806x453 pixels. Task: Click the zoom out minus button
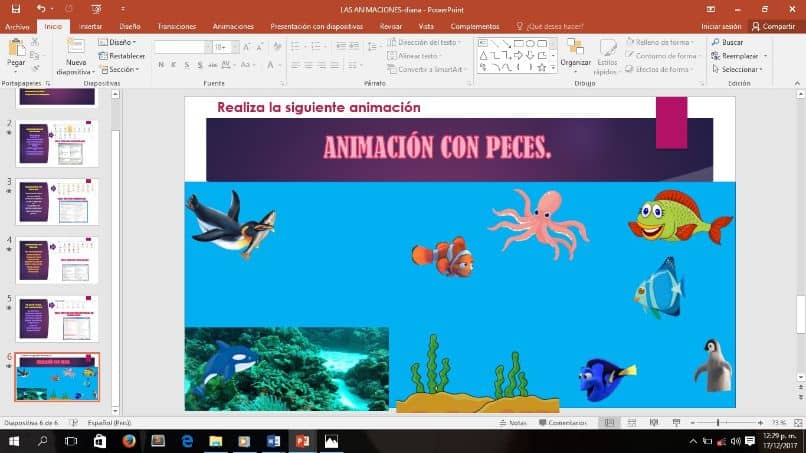(692, 422)
